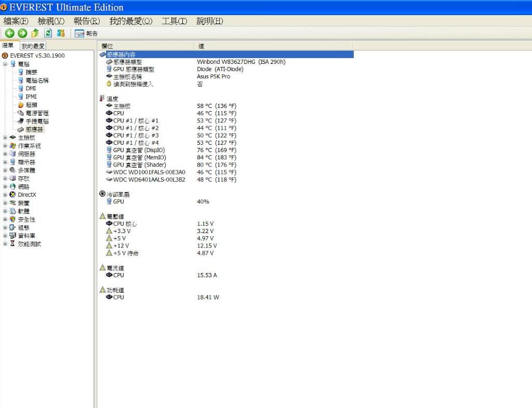Image resolution: width=532 pixels, height=408 pixels.
Task: Click the users icon in the toolbar
Action: tap(61, 33)
